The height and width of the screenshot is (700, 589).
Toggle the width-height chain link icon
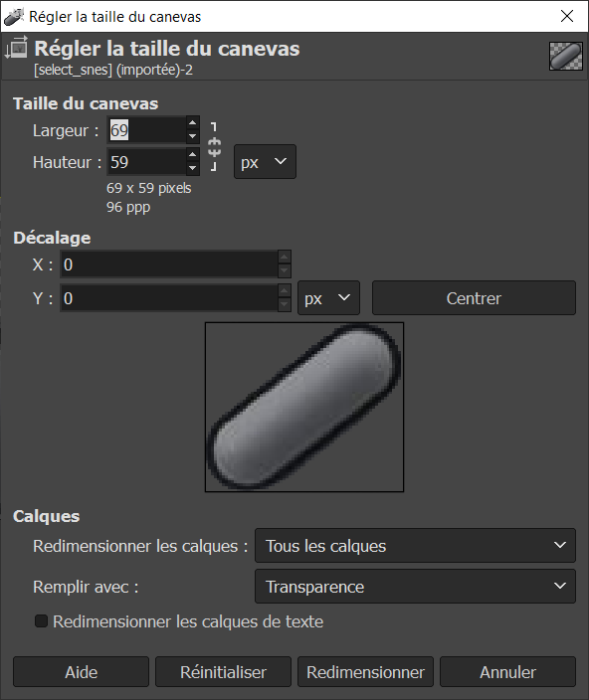tap(214, 146)
